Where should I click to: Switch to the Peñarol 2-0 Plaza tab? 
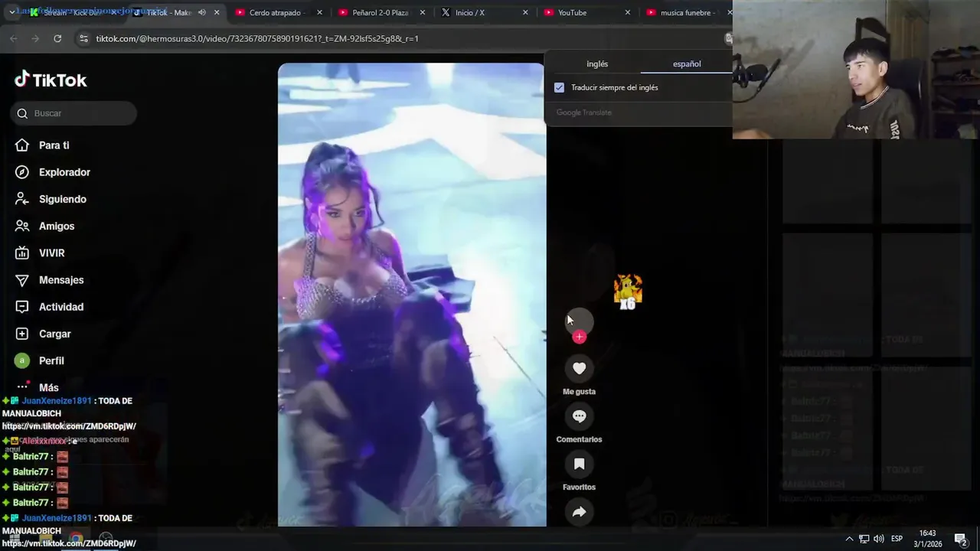tap(381, 12)
